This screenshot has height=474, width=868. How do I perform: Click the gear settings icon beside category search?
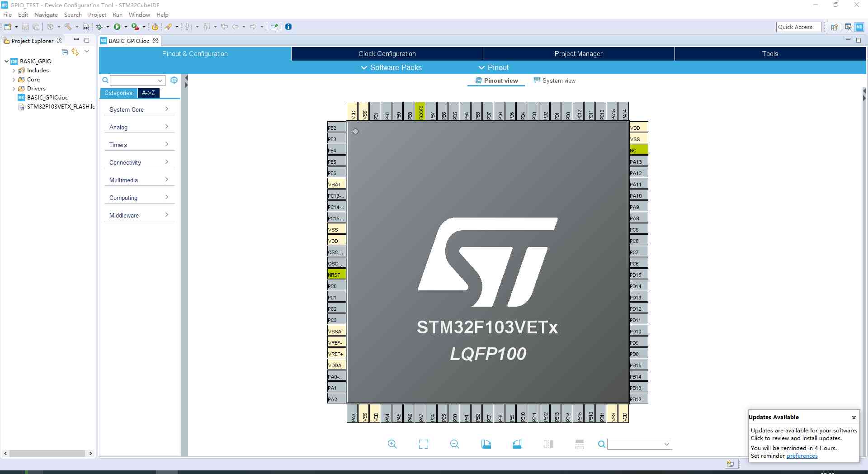click(174, 80)
